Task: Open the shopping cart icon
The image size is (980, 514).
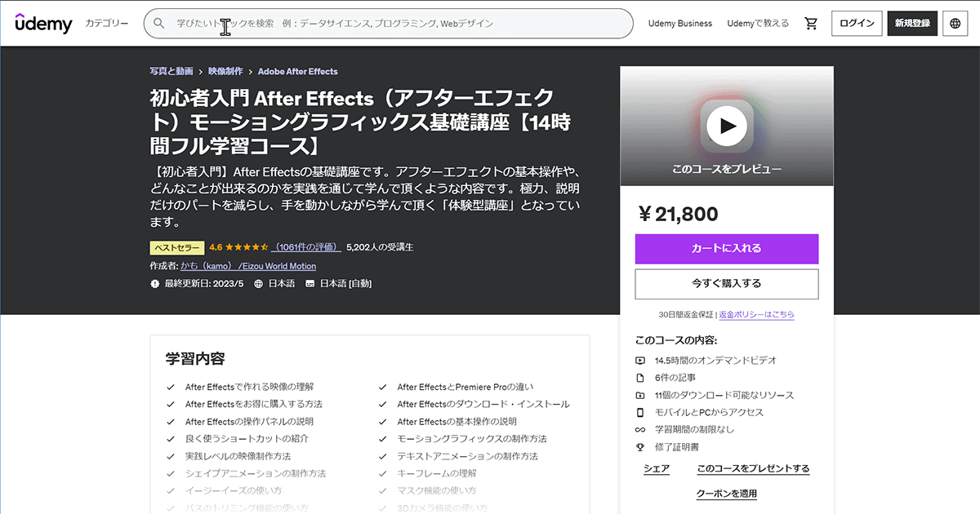Action: (811, 24)
